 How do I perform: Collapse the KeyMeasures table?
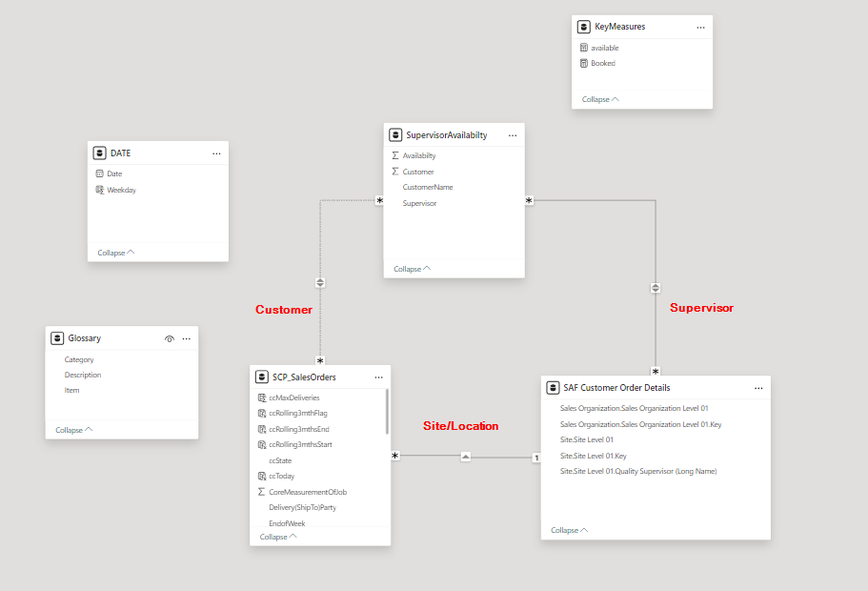coord(600,100)
